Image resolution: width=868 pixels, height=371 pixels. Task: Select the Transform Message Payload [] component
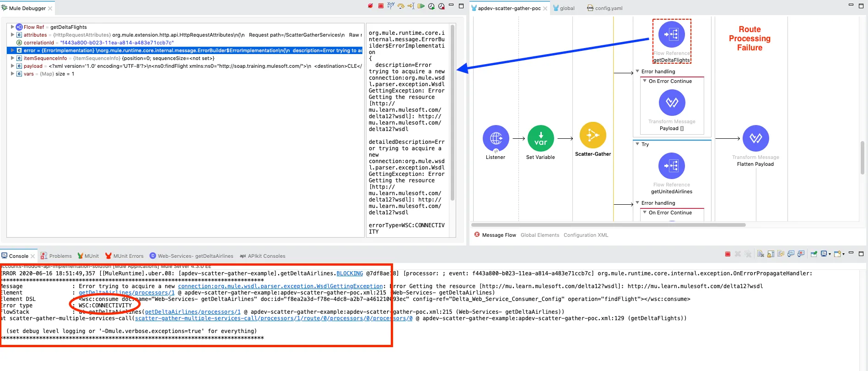click(x=672, y=102)
